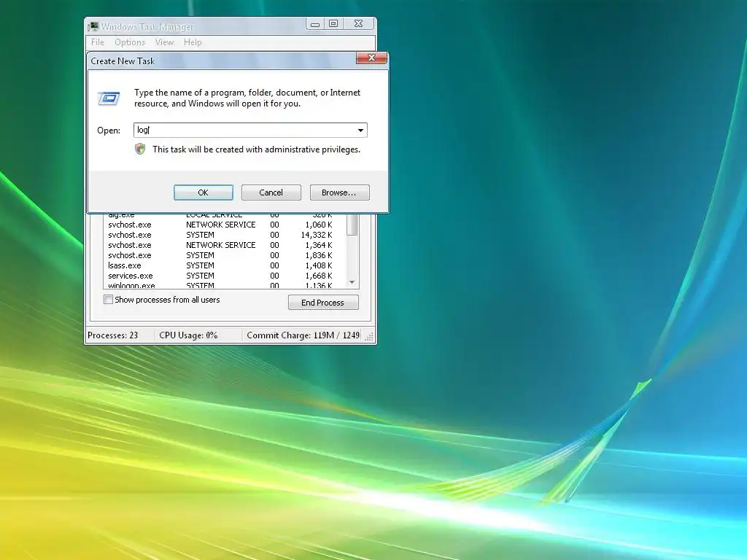The height and width of the screenshot is (560, 747).
Task: Click the Run program icon in the dialog
Action: point(109,98)
